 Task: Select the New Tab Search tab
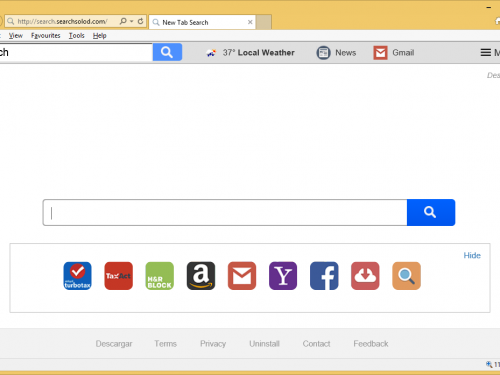click(202, 22)
